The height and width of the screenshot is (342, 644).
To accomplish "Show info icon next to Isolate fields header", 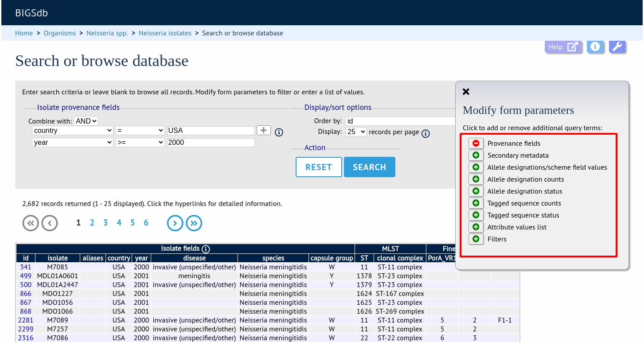I will pyautogui.click(x=206, y=249).
